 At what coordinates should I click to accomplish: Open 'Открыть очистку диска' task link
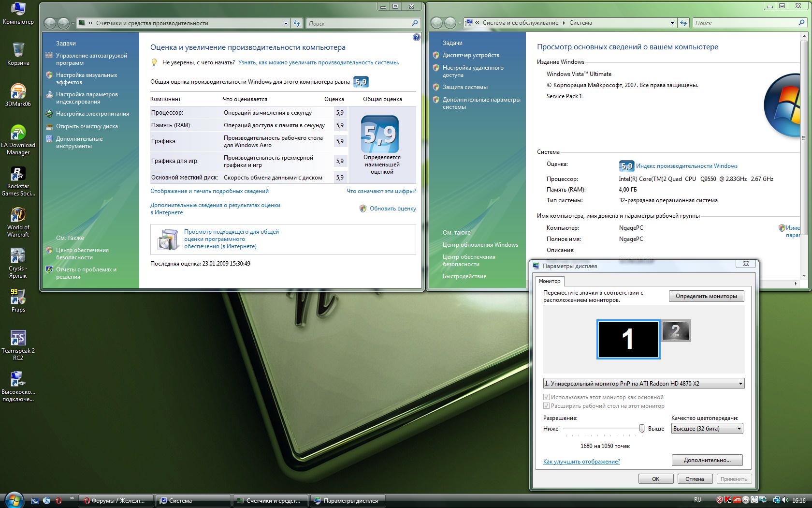pos(87,126)
